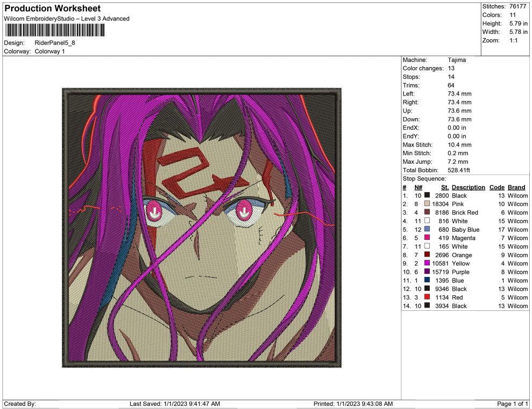Click 'Printed: 1/1/2023 9:43:08 AM' footer text

tap(353, 404)
